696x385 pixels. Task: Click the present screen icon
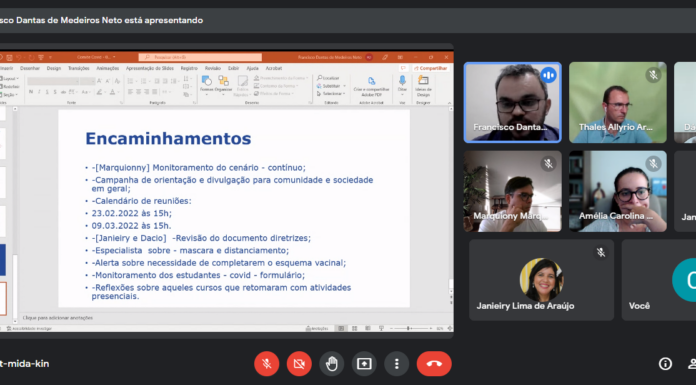coord(364,364)
